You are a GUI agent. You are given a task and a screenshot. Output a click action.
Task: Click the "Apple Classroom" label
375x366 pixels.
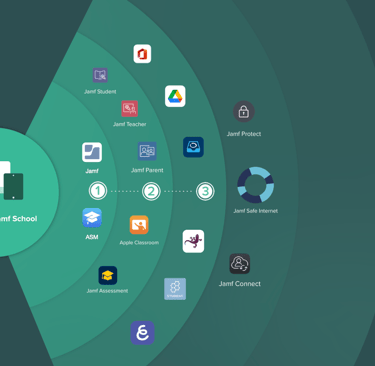click(x=139, y=243)
